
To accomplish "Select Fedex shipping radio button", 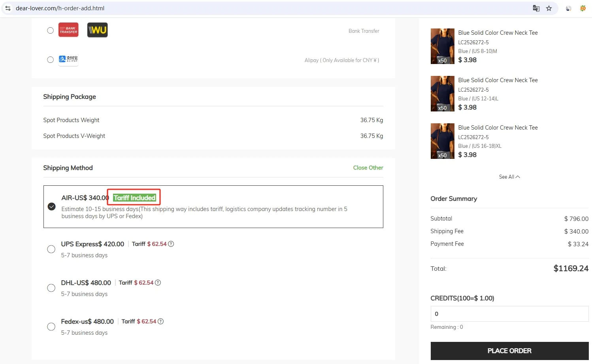I will click(51, 327).
